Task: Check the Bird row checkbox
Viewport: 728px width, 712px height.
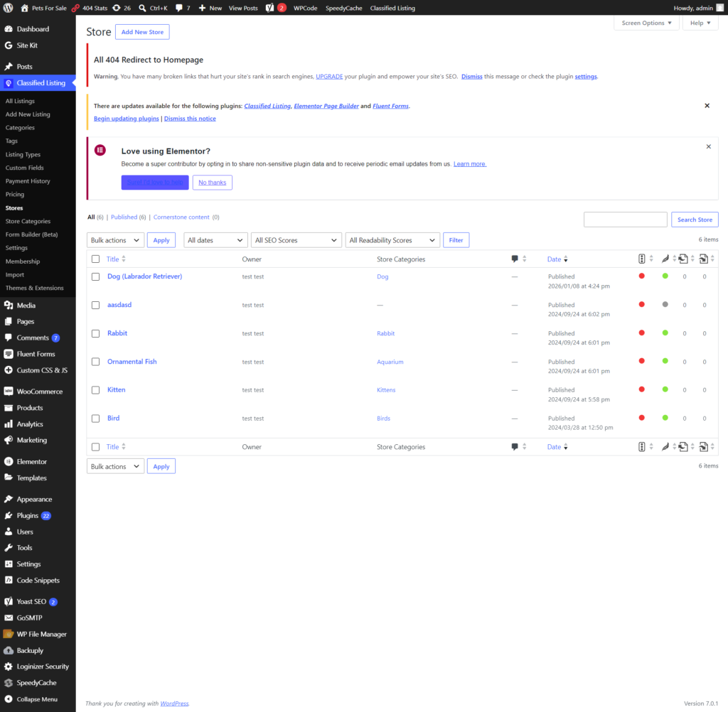Action: click(x=96, y=419)
